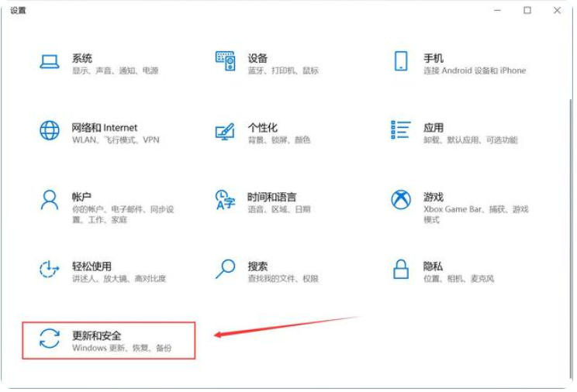Maximize the 设置 window
The width and height of the screenshot is (577, 392).
point(527,10)
